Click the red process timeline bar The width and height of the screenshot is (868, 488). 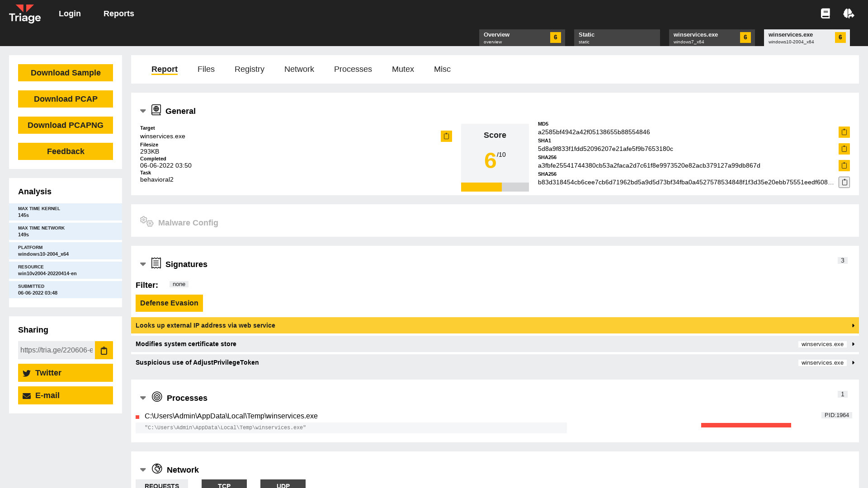coord(746,425)
